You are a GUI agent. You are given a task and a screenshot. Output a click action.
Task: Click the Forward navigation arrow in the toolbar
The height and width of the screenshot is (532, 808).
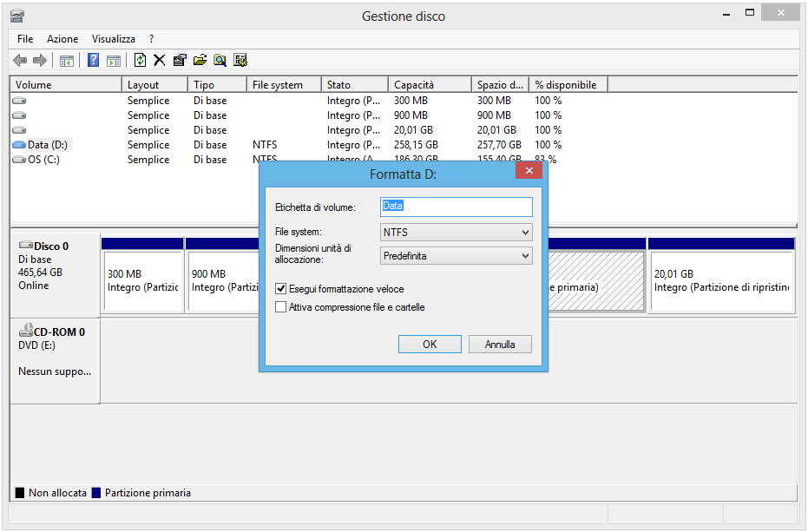click(40, 60)
